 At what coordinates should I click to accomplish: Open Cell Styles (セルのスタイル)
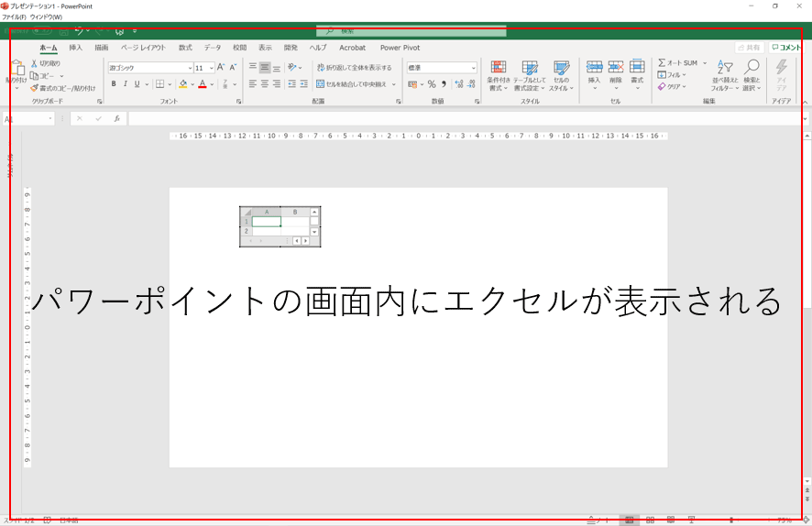[x=561, y=75]
